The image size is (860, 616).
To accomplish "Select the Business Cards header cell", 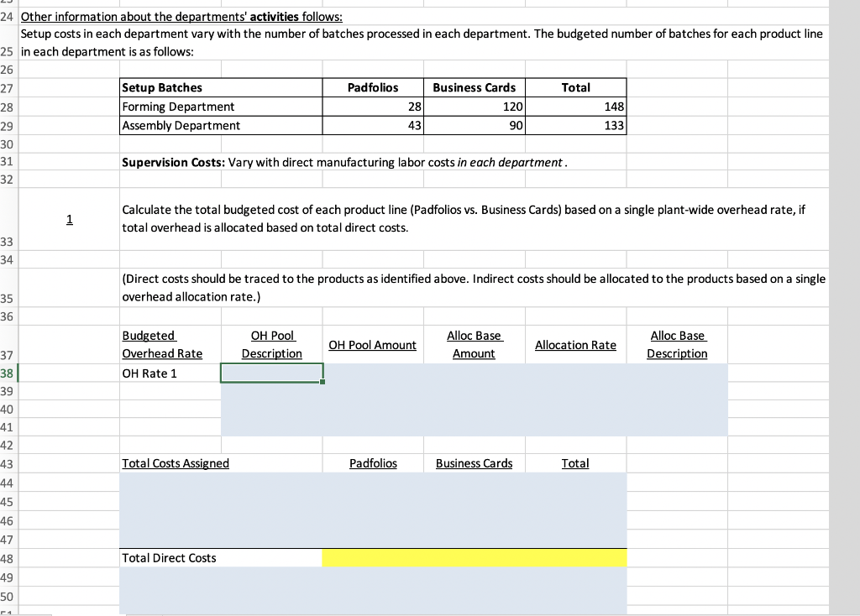I will click(474, 87).
